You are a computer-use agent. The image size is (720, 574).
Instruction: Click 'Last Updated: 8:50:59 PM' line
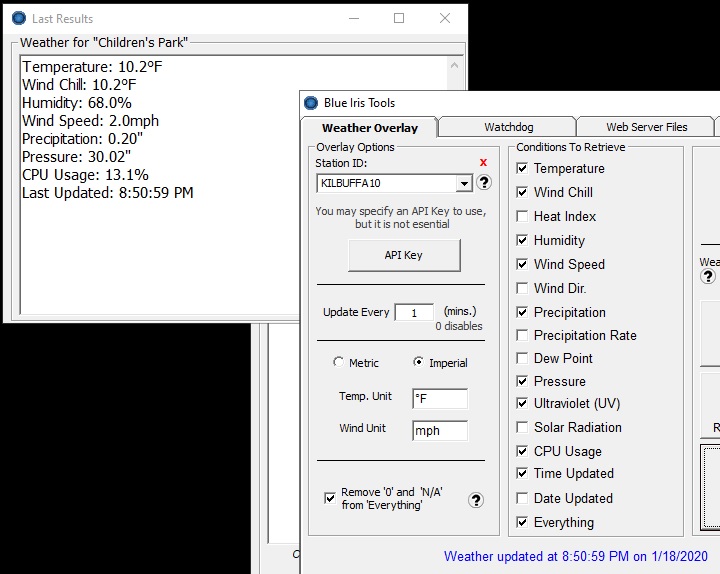pyautogui.click(x=108, y=193)
